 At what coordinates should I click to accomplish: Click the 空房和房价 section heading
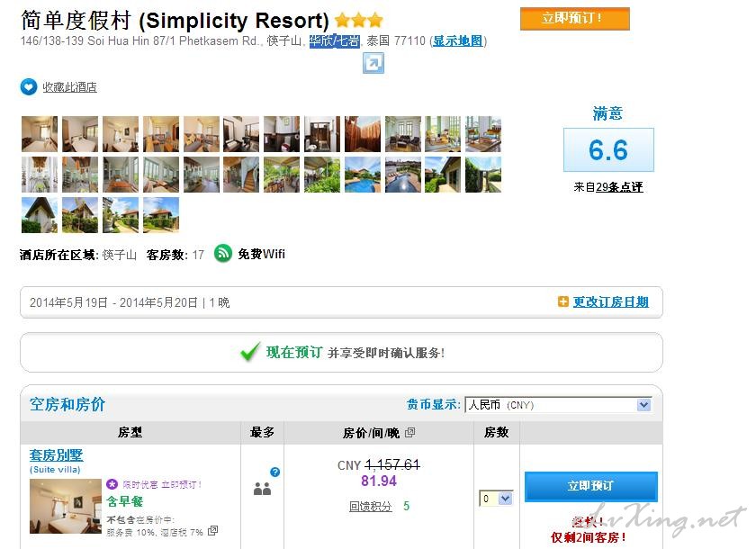tap(67, 404)
